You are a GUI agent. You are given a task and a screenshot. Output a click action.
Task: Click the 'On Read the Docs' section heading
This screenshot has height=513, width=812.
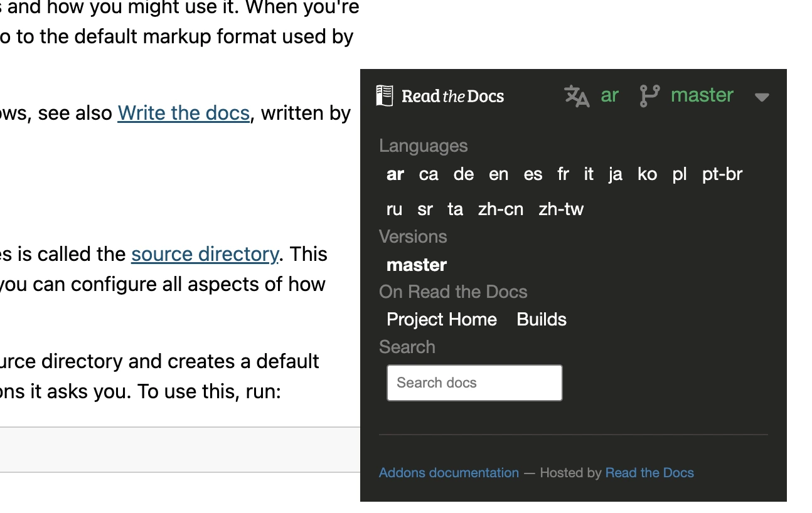coord(453,292)
